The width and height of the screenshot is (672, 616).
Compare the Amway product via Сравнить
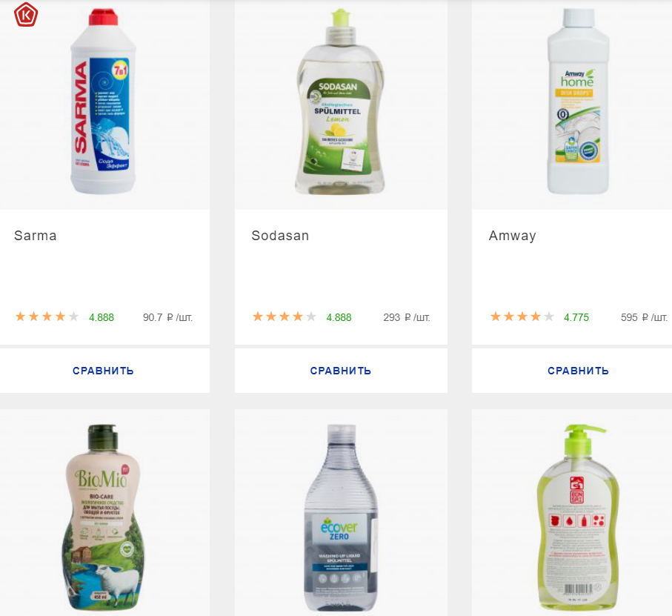coord(578,371)
